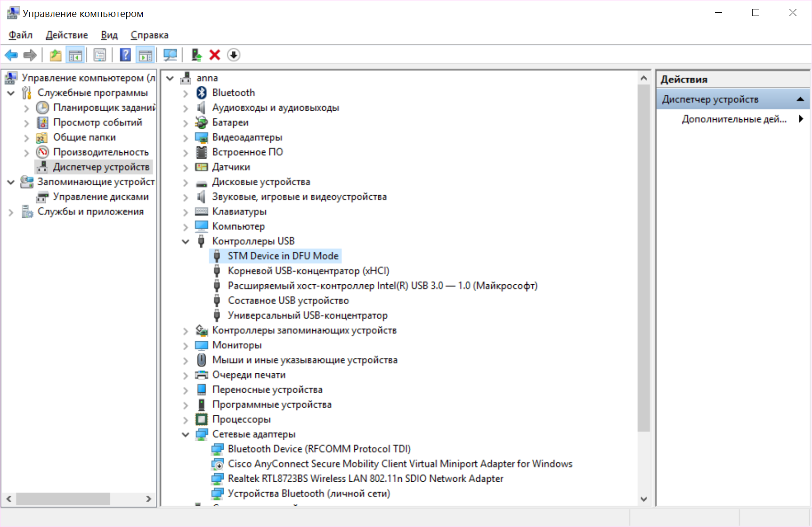812x527 pixels.
Task: Collapse the Сетевые адаптеры category
Action: [x=186, y=435]
